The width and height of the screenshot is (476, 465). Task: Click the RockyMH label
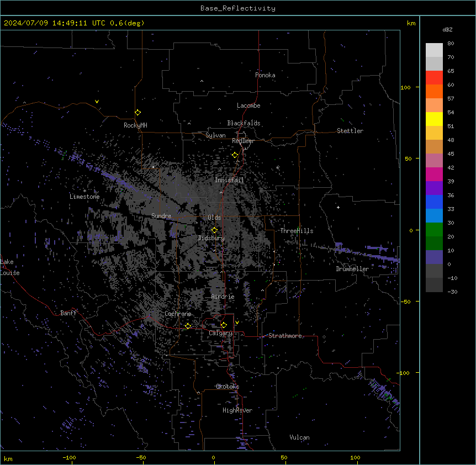135,125
